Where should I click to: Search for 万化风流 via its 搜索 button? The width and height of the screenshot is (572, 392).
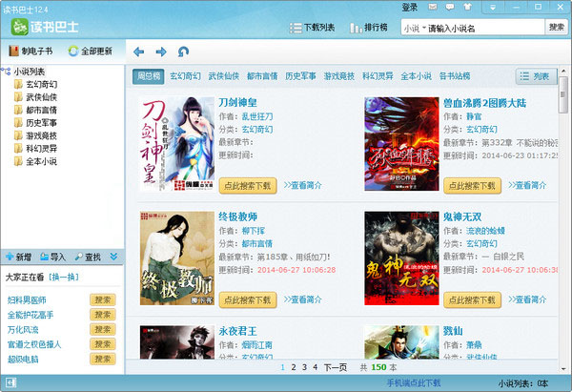[x=103, y=330]
